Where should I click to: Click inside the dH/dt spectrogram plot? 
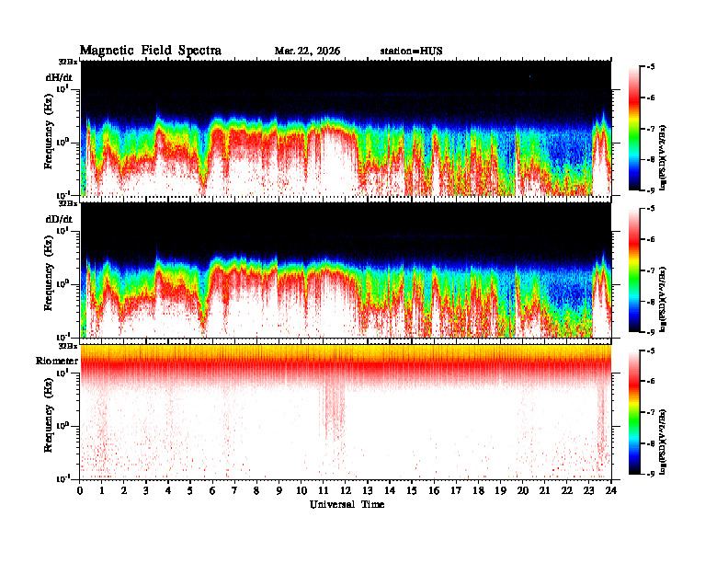click(x=346, y=128)
